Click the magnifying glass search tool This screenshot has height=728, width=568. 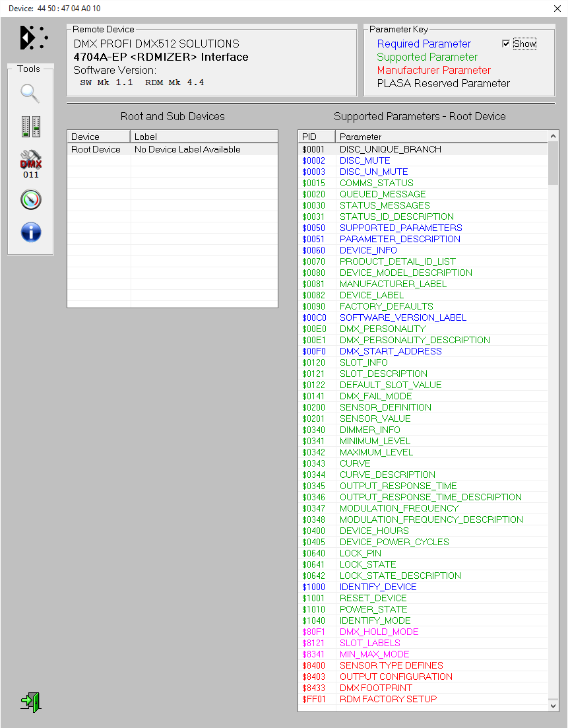[30, 94]
